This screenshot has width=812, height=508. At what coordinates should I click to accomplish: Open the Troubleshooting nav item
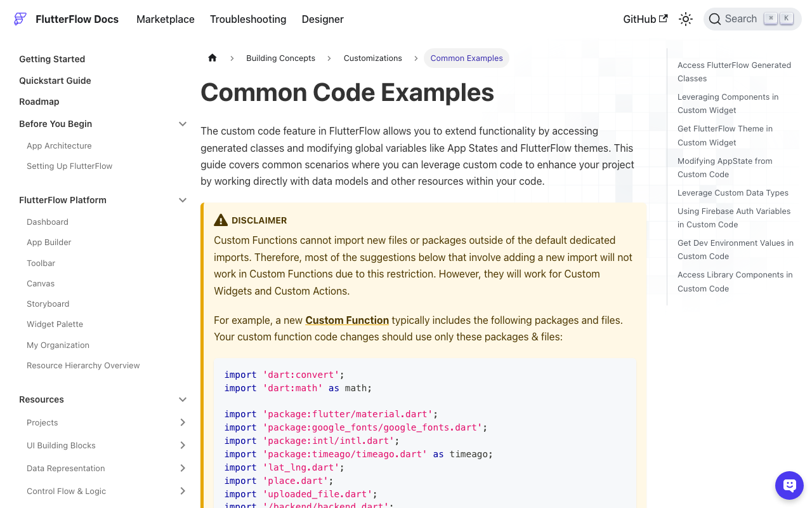248,19
